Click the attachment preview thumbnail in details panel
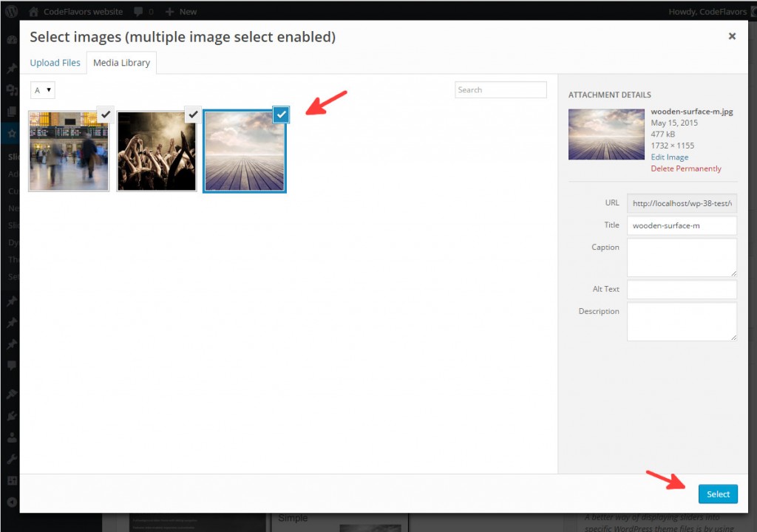 pyautogui.click(x=606, y=134)
